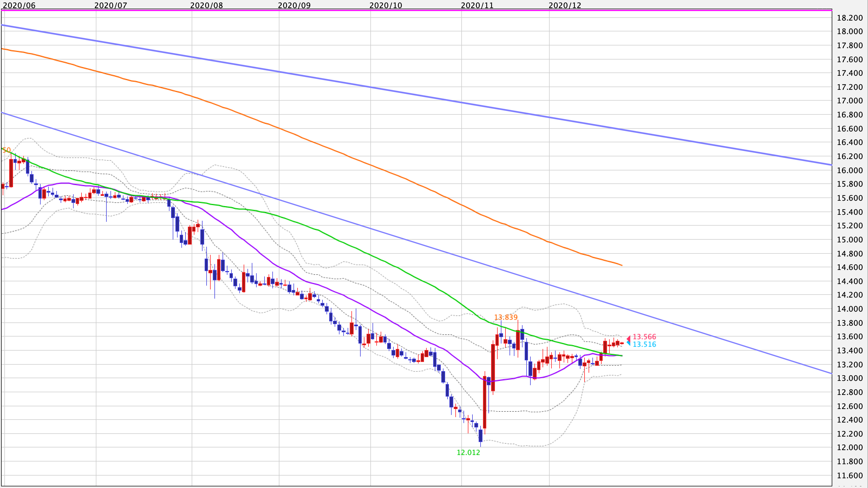This screenshot has width=868, height=488.
Task: Click the 11.600 price axis label
Action: 850,476
